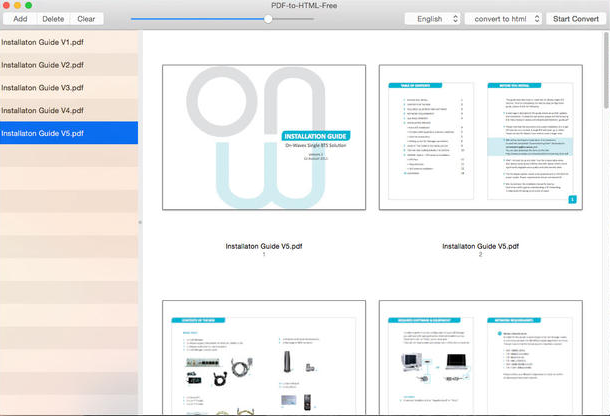Select Installaton Guide V1.pdf in list
Viewport: 610px width, 416px height.
(x=69, y=42)
